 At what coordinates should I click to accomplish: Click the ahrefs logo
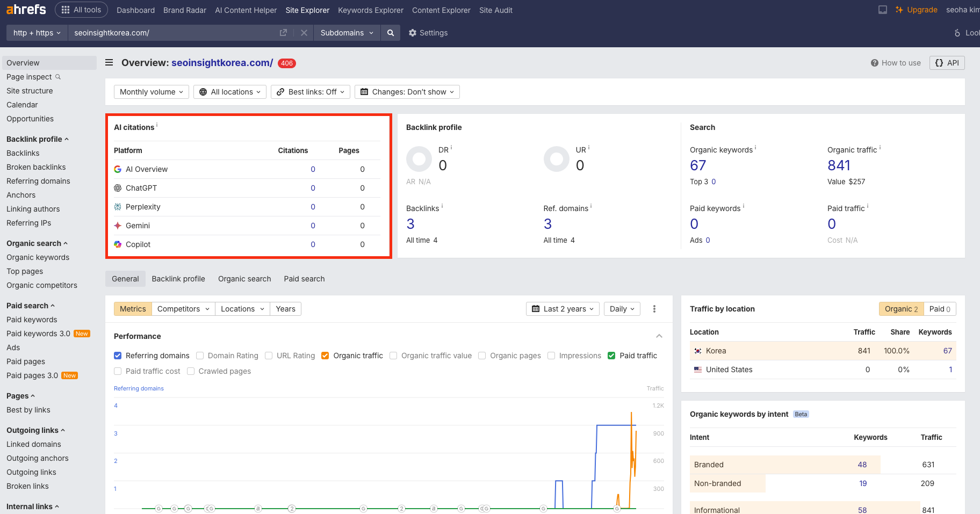[x=25, y=9]
